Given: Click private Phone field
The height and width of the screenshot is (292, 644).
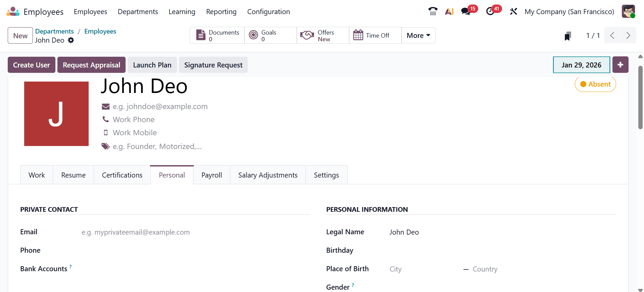Looking at the screenshot, I should pyautogui.click(x=196, y=250).
